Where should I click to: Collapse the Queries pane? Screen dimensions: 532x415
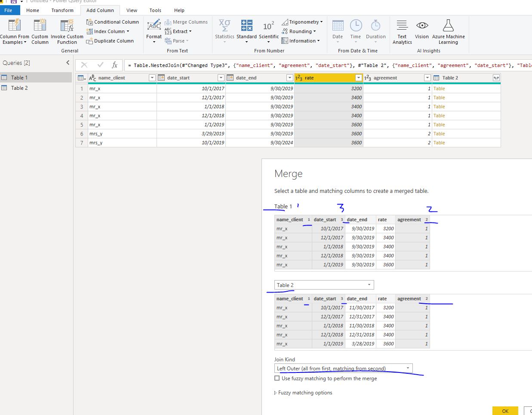pos(68,63)
